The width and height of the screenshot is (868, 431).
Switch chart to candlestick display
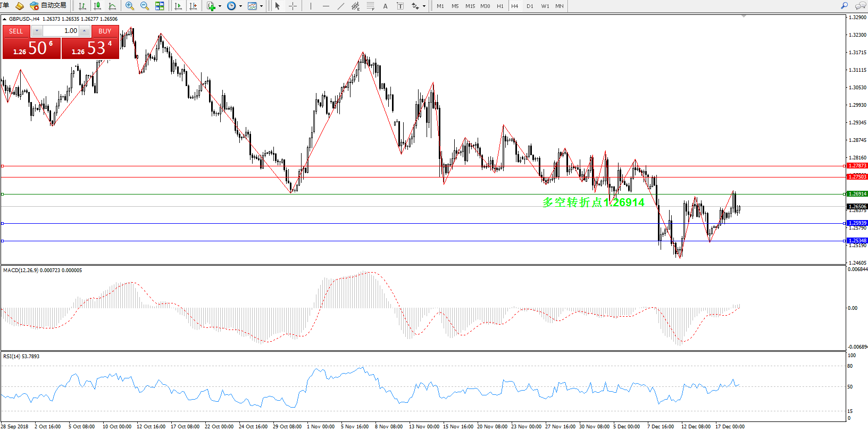[97, 6]
